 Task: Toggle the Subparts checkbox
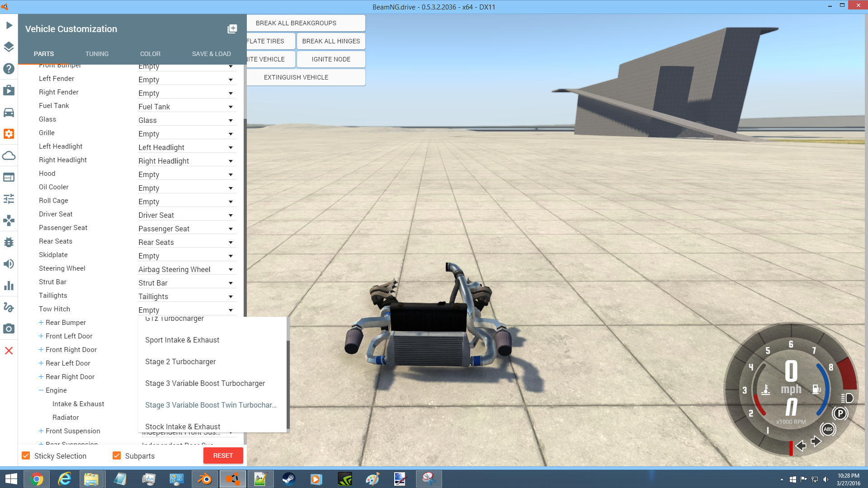point(117,455)
